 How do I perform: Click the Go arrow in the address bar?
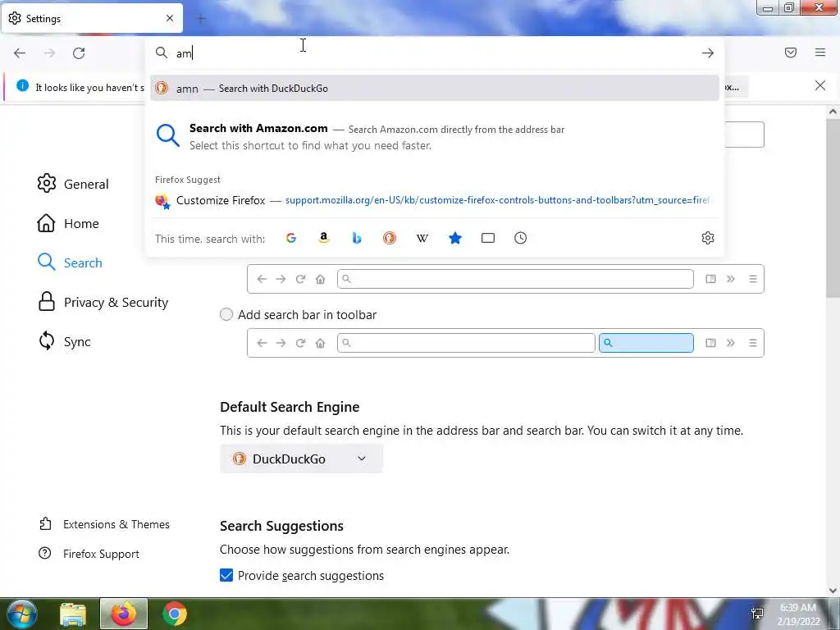(x=708, y=53)
